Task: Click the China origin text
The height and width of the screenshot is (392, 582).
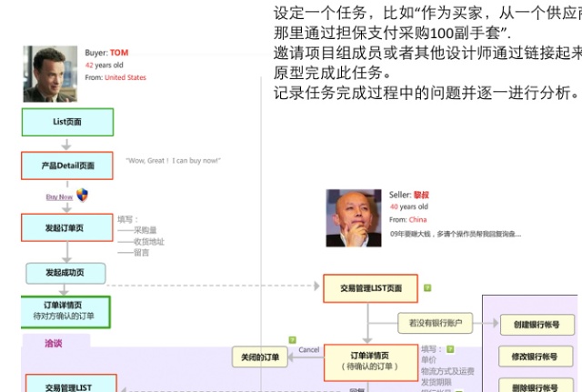Action: click(418, 219)
